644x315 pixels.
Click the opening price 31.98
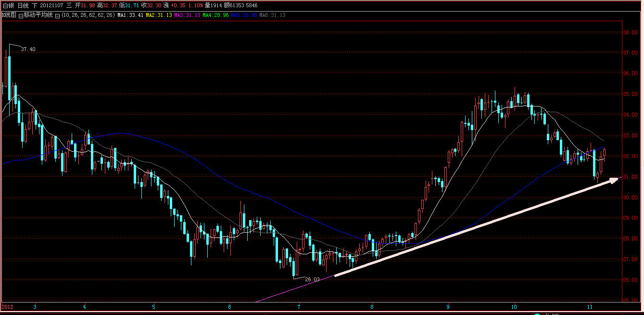pyautogui.click(x=88, y=5)
